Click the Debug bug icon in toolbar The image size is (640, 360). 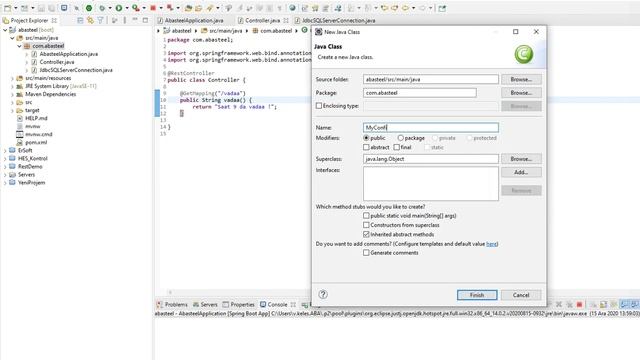click(102, 8)
